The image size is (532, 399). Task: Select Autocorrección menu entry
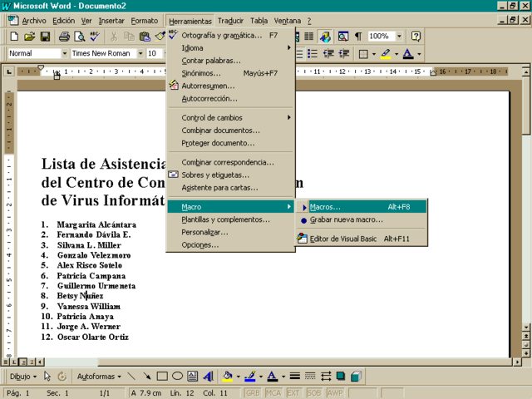pos(231,99)
